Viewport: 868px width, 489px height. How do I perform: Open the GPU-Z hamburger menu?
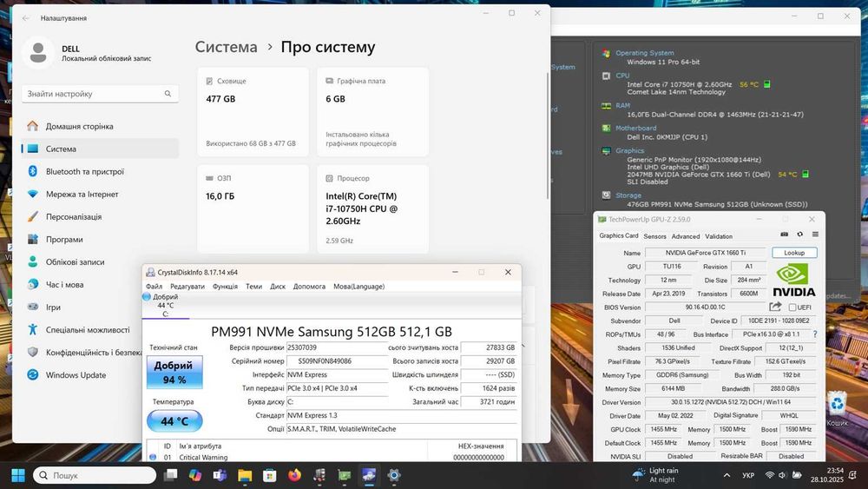point(815,235)
